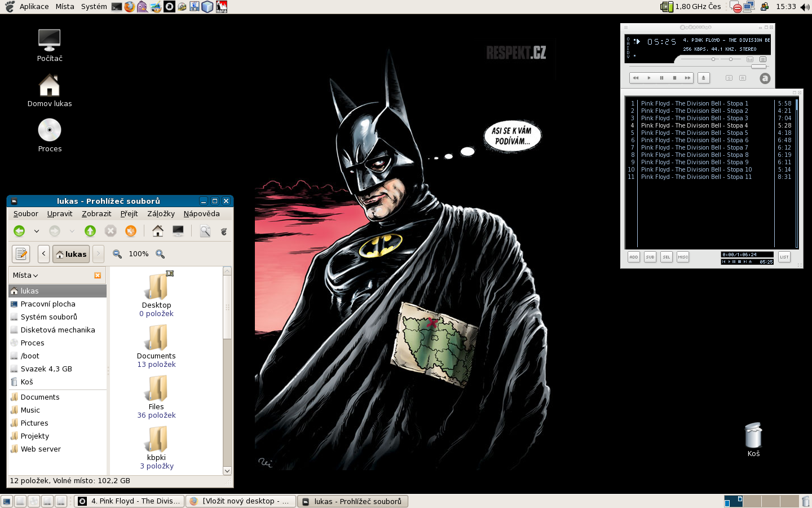Click previous track in Audacious main window

(x=636, y=78)
